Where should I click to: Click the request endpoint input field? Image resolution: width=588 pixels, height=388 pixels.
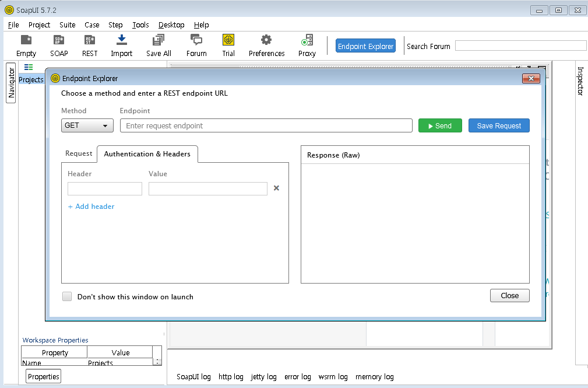coord(266,125)
